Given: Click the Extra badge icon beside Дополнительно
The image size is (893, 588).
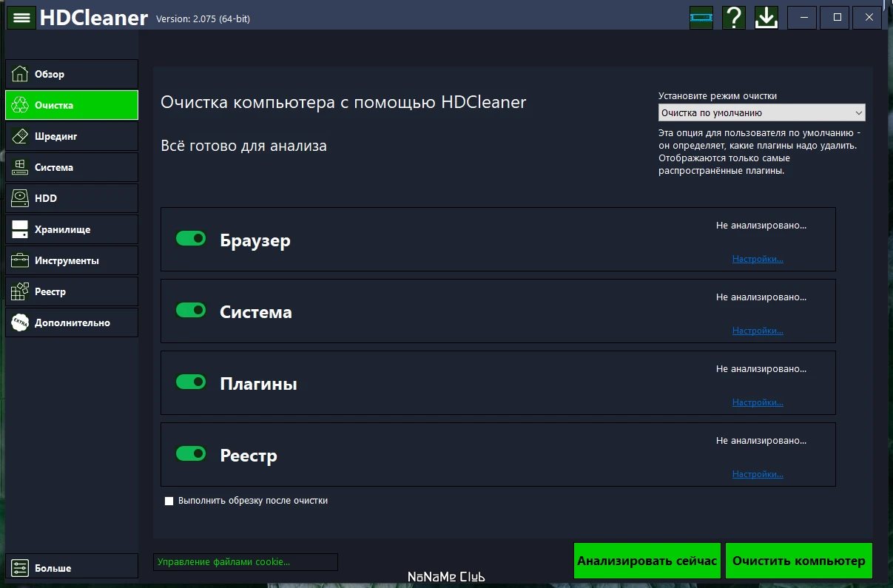Looking at the screenshot, I should click(x=20, y=322).
